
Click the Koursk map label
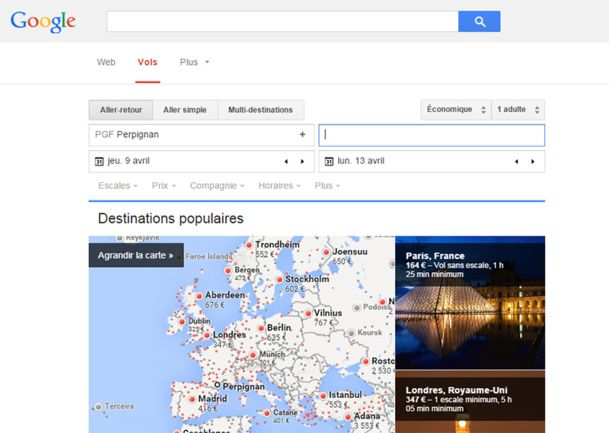(x=370, y=332)
